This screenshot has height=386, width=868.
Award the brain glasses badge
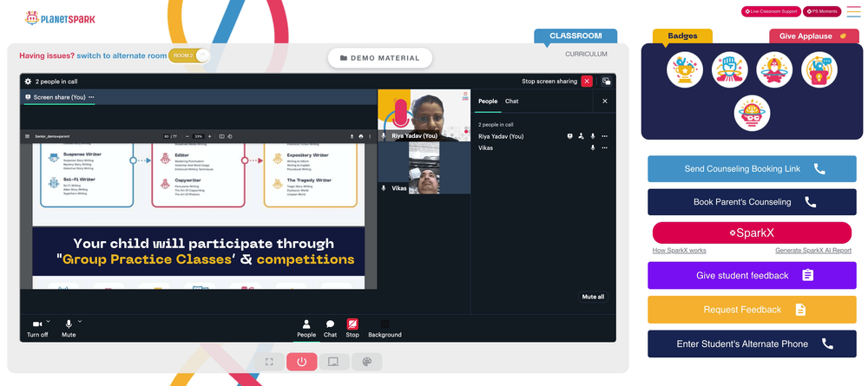(x=752, y=113)
